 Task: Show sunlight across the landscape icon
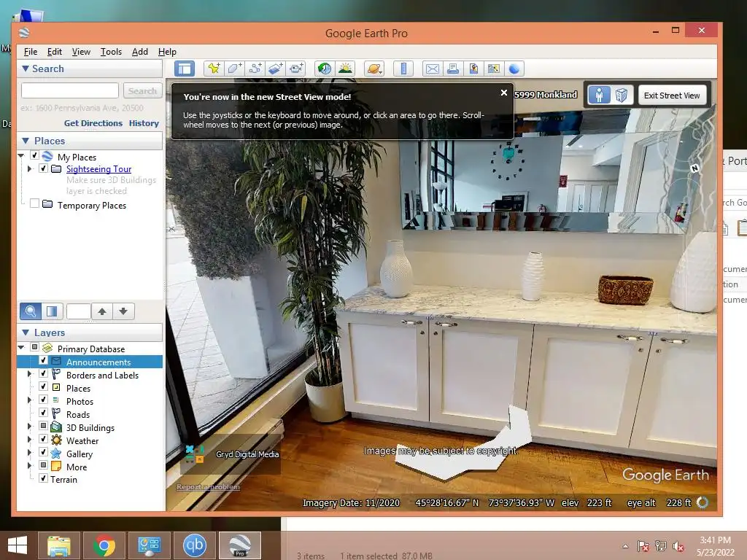click(x=345, y=69)
